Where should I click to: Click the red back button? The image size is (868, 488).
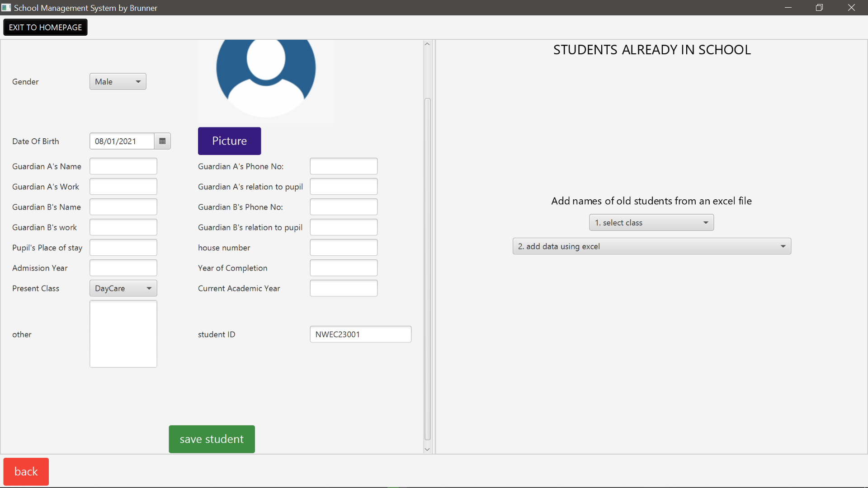[x=26, y=471]
